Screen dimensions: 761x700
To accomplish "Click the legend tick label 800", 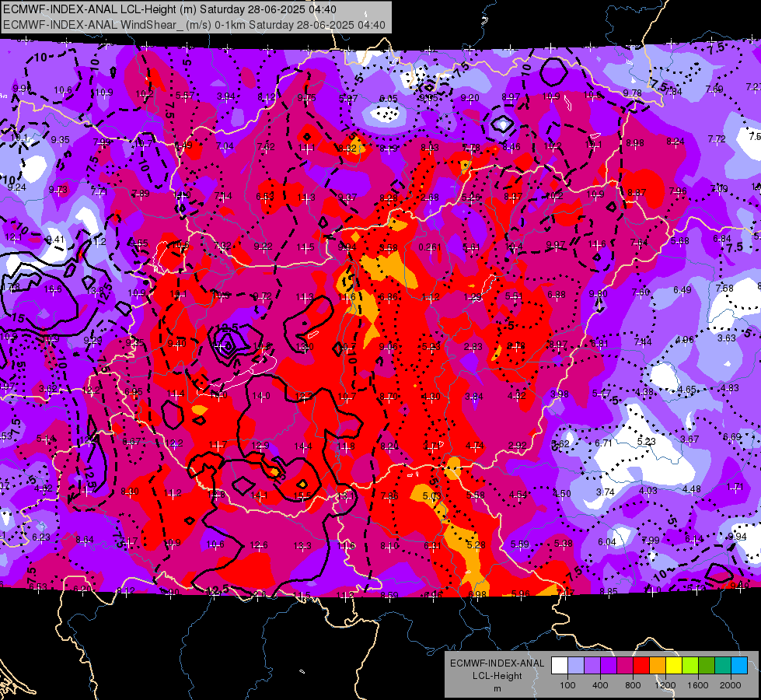I will pyautogui.click(x=633, y=685).
